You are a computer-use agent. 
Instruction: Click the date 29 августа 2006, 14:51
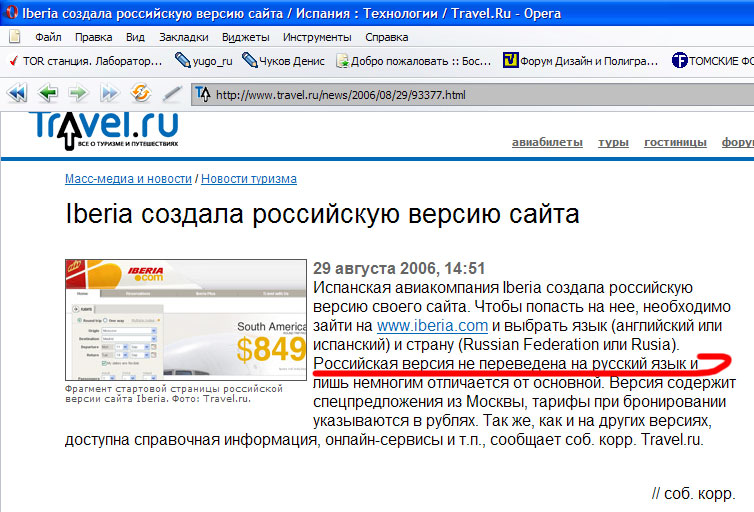click(x=399, y=268)
